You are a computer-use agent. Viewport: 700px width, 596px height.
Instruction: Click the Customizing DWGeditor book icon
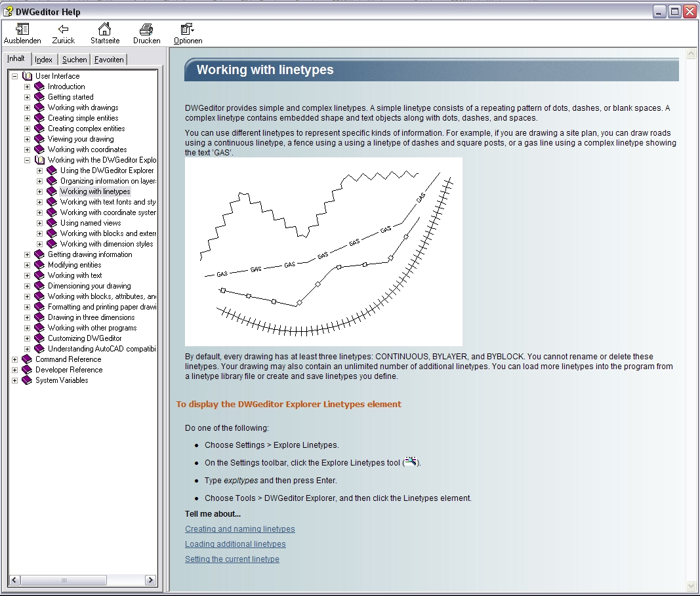[40, 338]
